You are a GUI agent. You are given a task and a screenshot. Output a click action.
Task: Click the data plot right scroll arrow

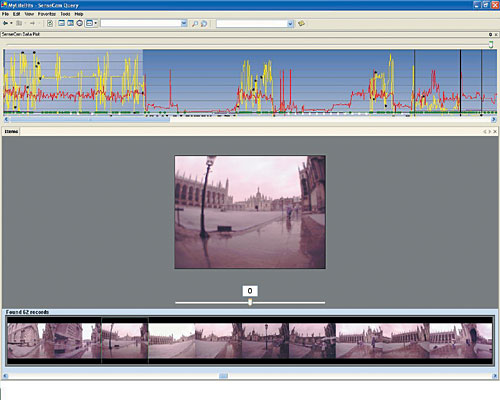coord(494,119)
